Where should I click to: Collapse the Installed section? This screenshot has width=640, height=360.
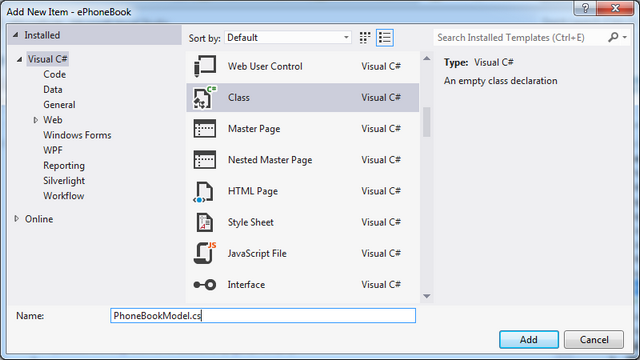click(16, 35)
